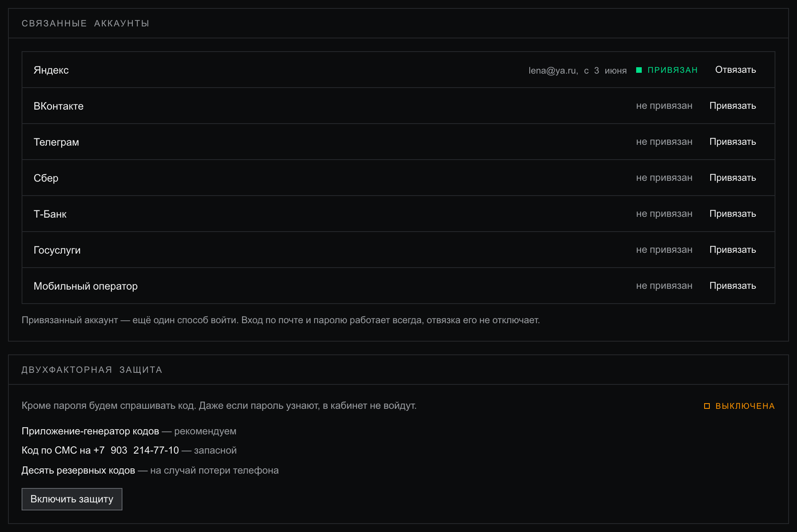Click 'не привязан' status in Сбер row
797x532 pixels.
click(x=664, y=178)
